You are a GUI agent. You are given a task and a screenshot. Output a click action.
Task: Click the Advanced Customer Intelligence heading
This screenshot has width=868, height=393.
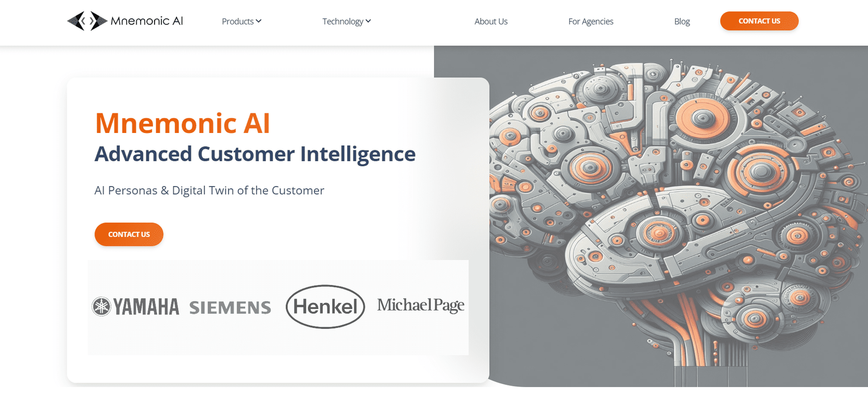point(255,154)
